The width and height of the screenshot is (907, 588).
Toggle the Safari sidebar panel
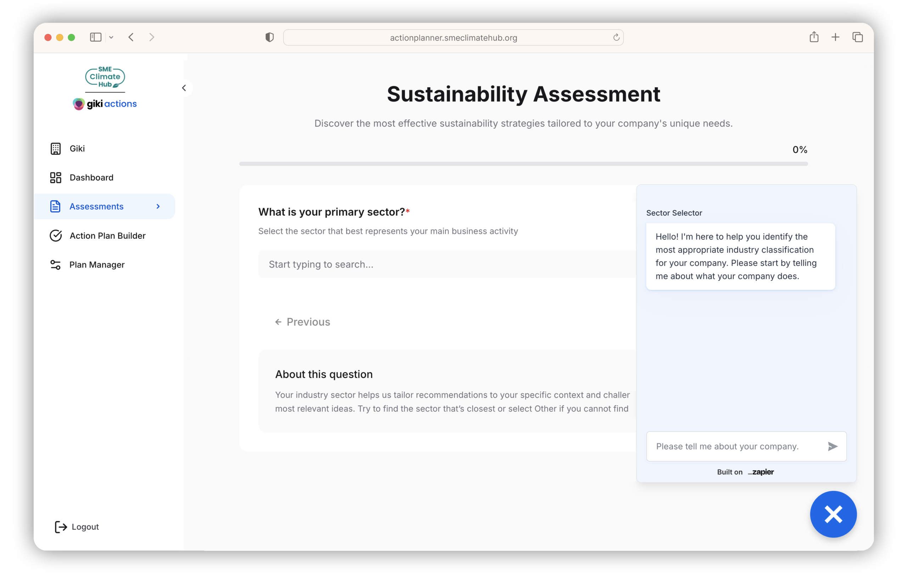[x=95, y=37]
